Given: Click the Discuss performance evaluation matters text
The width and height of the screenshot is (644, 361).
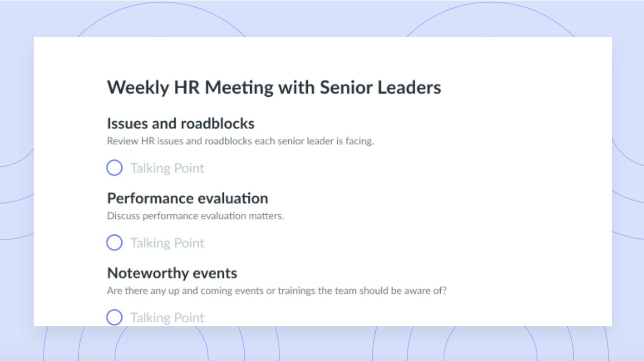Looking at the screenshot, I should [x=195, y=216].
